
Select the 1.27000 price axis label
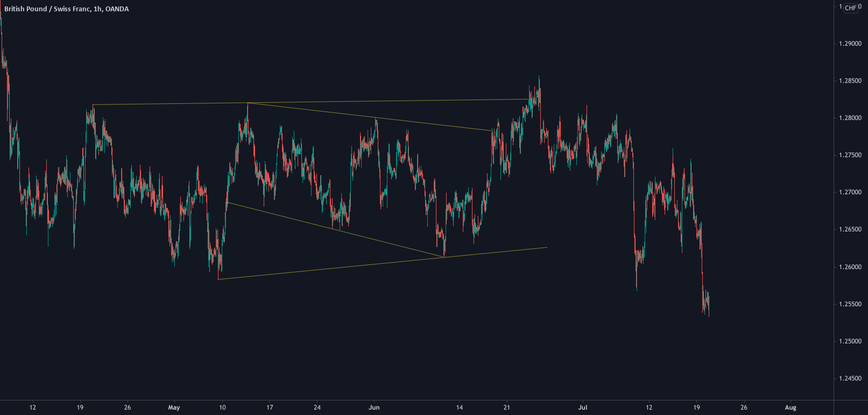[x=850, y=192]
